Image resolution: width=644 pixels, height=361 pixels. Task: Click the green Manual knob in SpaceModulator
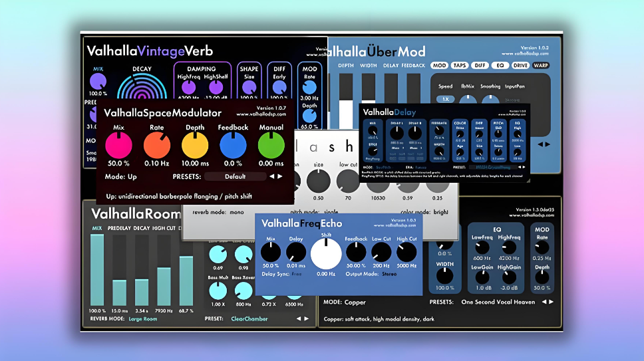271,146
